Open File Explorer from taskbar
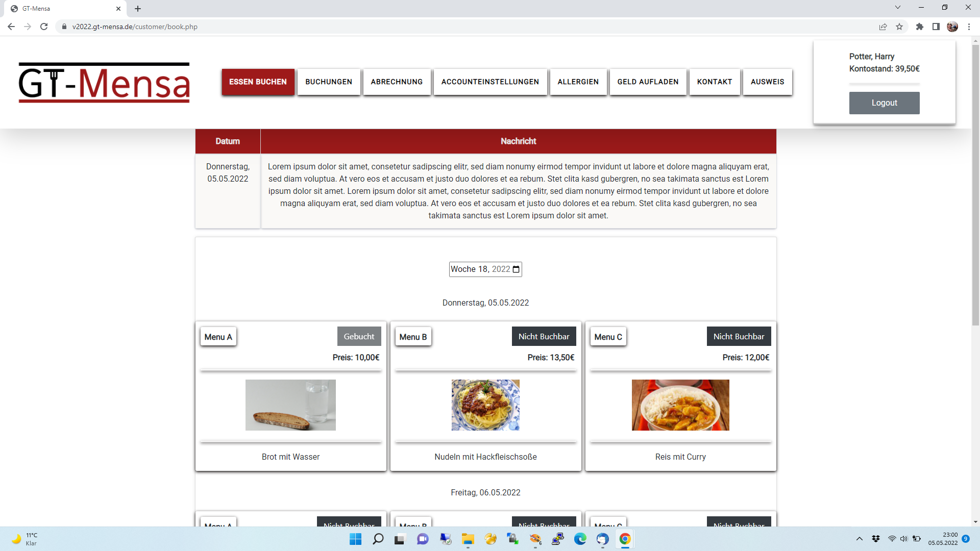The width and height of the screenshot is (980, 551). tap(468, 539)
